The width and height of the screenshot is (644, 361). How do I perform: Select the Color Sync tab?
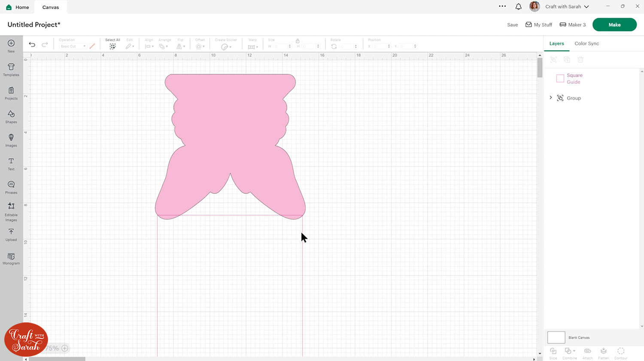tap(587, 43)
